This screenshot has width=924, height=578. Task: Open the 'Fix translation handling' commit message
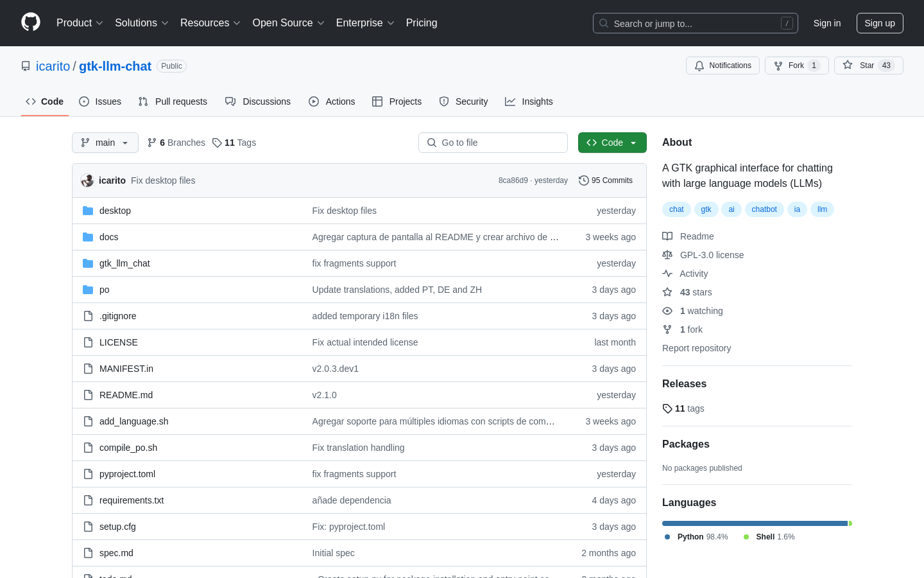[x=358, y=448]
